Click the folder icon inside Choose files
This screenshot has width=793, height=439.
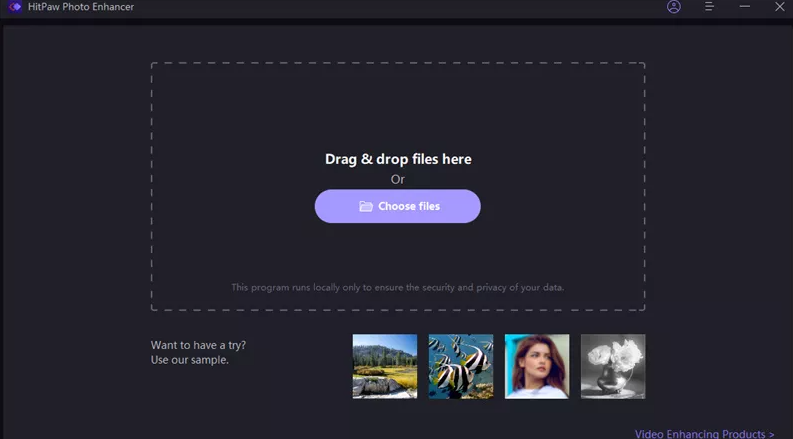(x=366, y=207)
